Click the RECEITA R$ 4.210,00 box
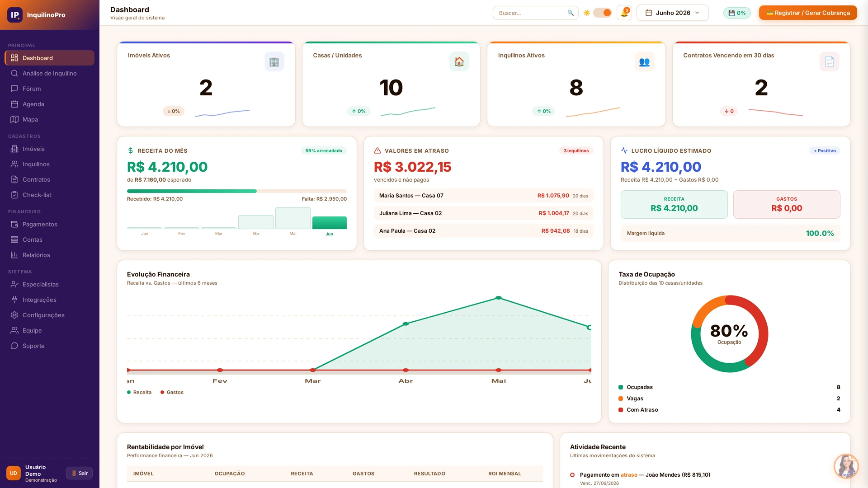Viewport: 868px width, 488px height. coord(674,204)
